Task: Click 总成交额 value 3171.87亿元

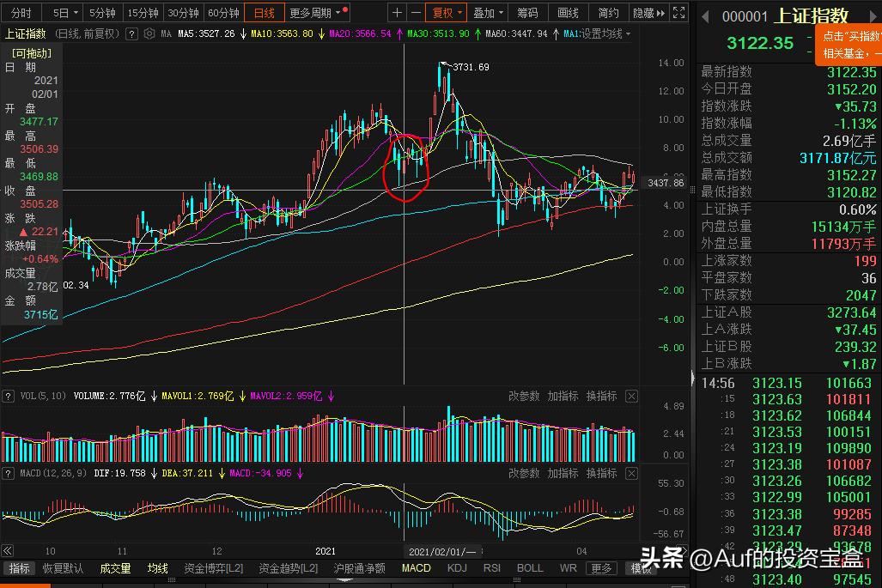Action: [838, 158]
